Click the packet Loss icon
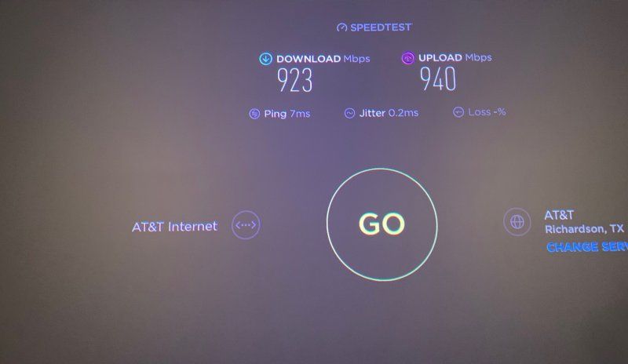This screenshot has height=364, width=628. [x=458, y=112]
